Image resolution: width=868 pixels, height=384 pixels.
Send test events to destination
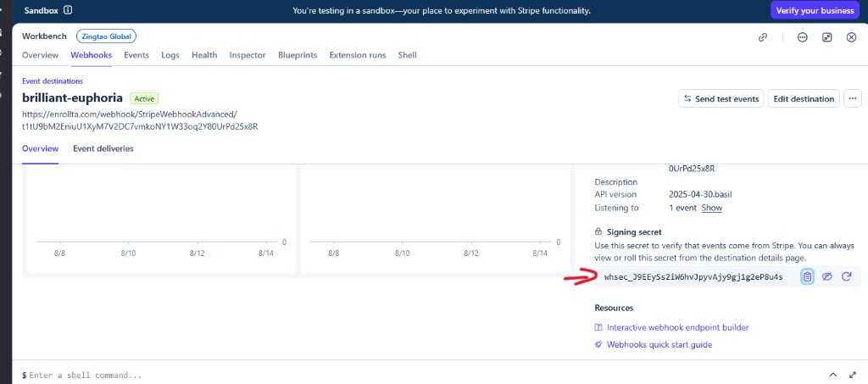(721, 98)
